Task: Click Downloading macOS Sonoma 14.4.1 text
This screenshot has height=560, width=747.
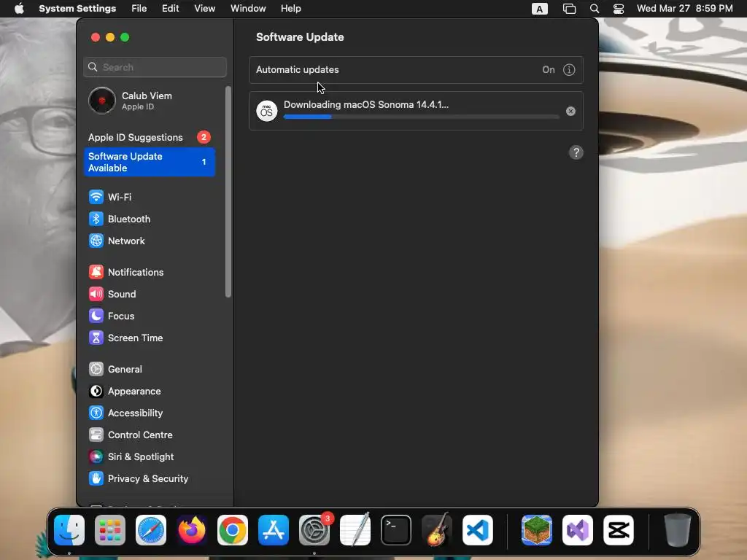Action: (366, 105)
